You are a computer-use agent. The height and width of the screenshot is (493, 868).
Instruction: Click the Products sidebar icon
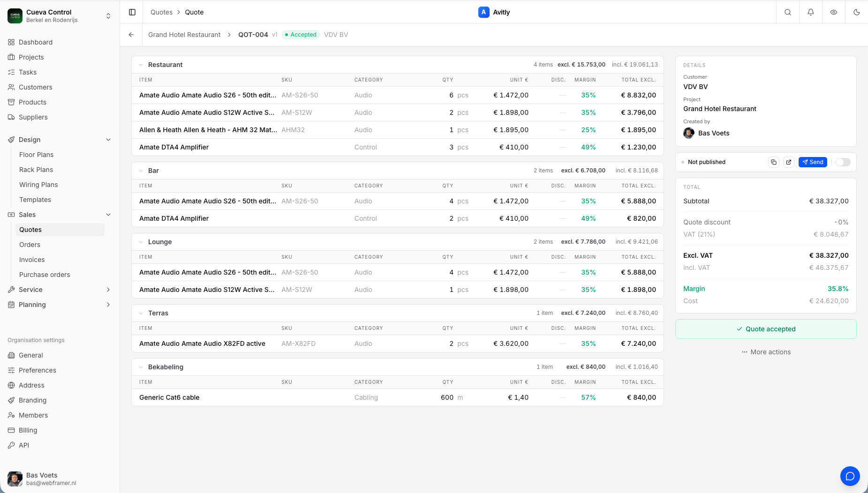tap(11, 102)
